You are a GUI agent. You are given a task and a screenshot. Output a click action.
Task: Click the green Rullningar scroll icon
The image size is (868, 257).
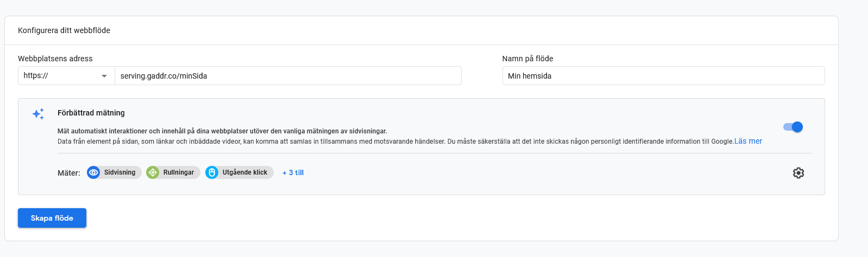[x=153, y=172]
